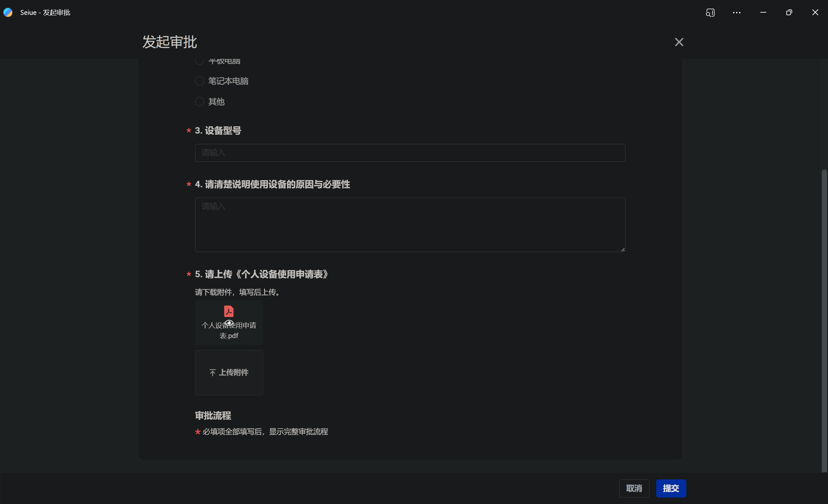The width and height of the screenshot is (828, 504).
Task: Select the 笔记本电脑 radio option
Action: (x=200, y=81)
